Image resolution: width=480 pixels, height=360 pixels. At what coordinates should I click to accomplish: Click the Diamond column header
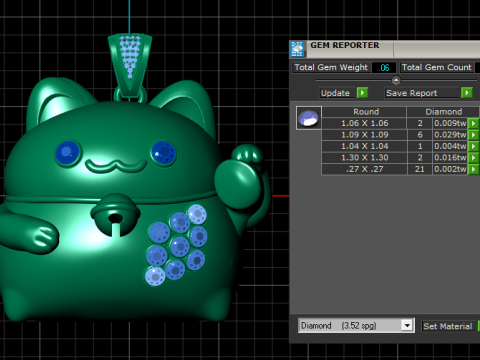443,112
